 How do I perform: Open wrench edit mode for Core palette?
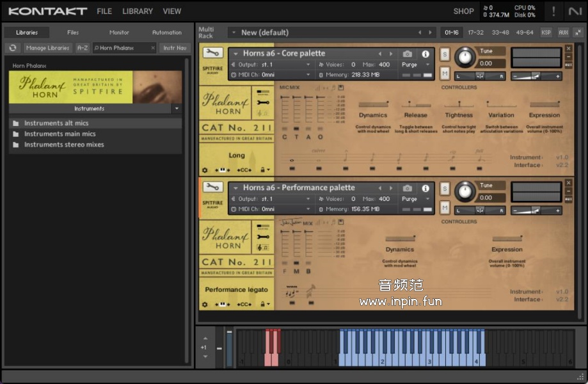(x=212, y=53)
